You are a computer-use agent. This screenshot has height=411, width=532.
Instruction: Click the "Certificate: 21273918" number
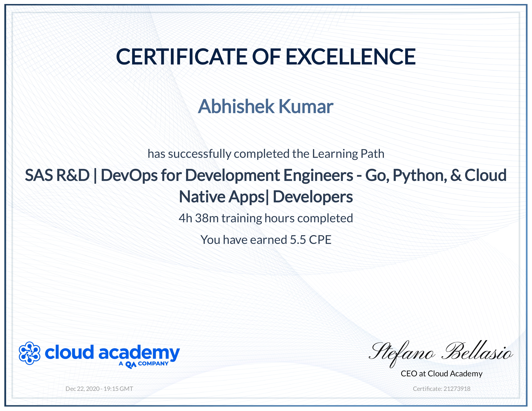coord(441,389)
